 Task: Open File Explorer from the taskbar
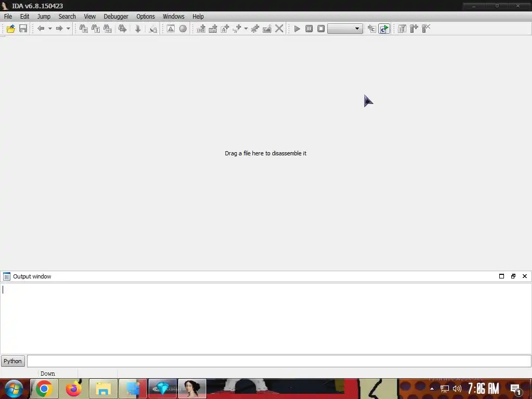(x=103, y=389)
